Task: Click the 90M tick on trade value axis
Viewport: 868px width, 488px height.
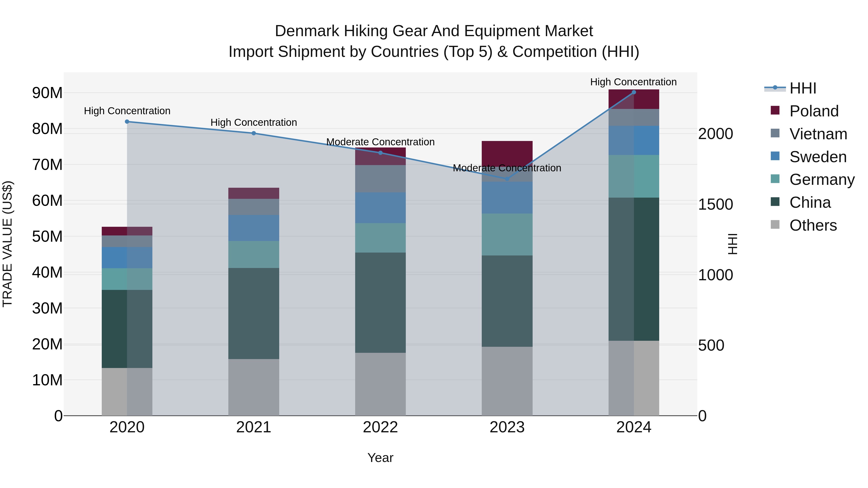Action: pyautogui.click(x=47, y=93)
